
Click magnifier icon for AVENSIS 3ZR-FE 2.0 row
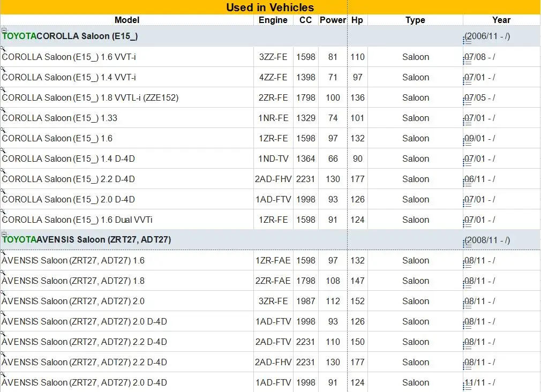[x=3, y=293]
